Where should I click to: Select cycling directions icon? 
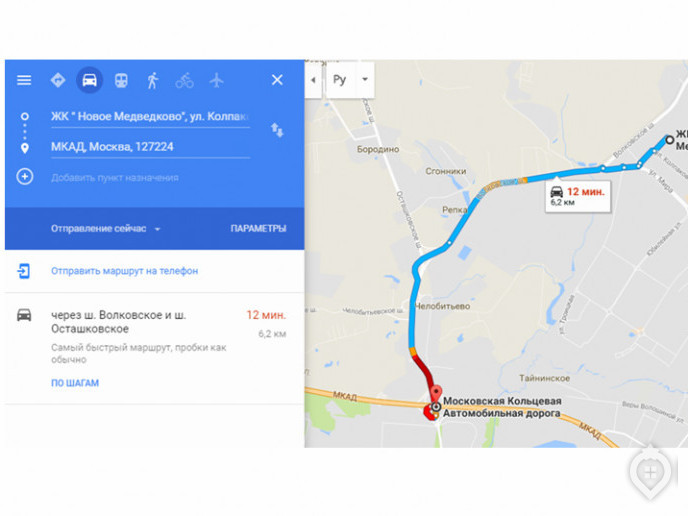[185, 80]
